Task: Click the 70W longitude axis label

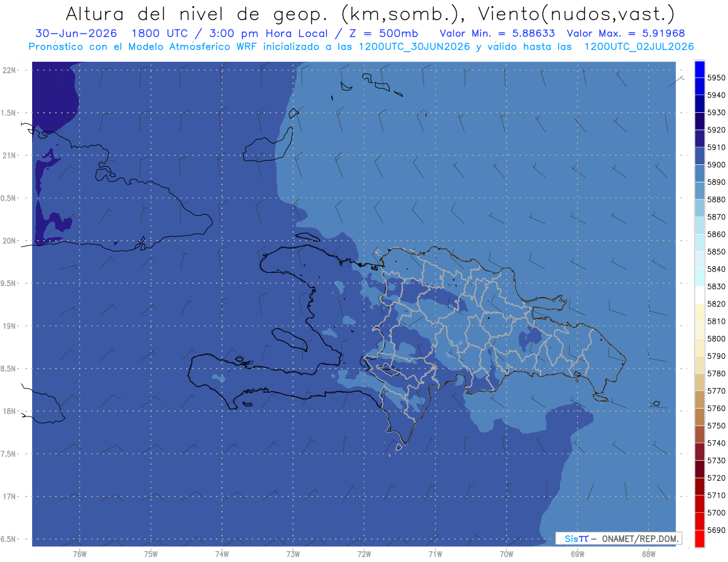Action: pos(507,554)
